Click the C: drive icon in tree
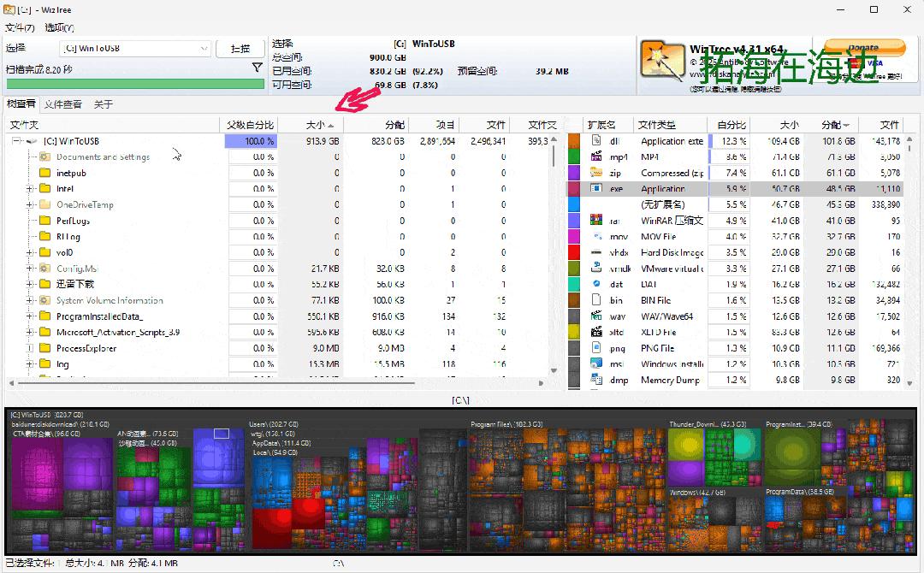 pyautogui.click(x=33, y=141)
